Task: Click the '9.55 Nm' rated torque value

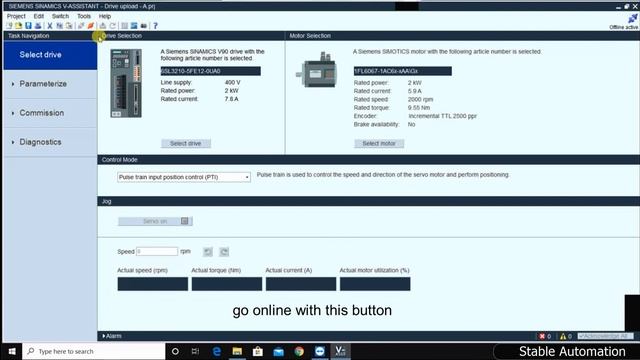Action: point(419,108)
